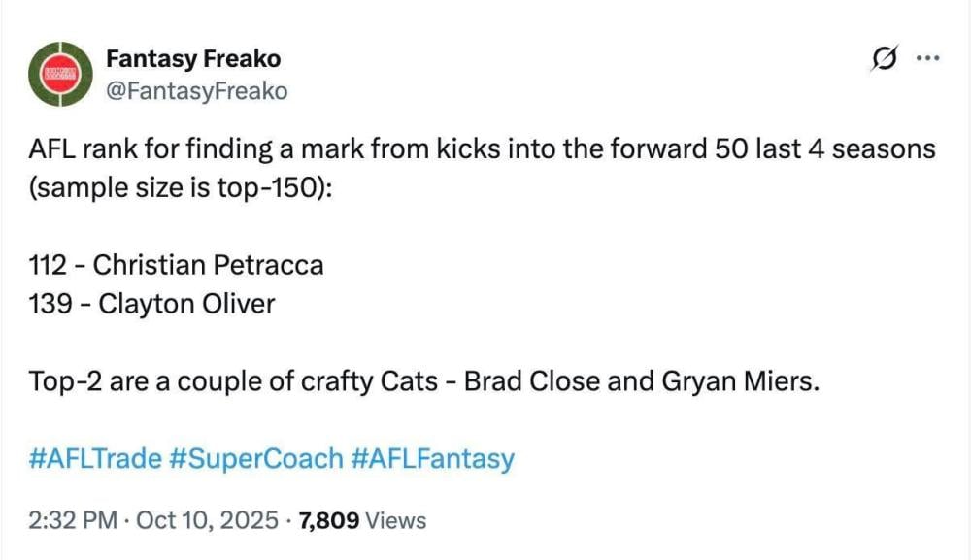
Task: Open the Fantasy Freako profile avatar
Action: pyautogui.click(x=60, y=74)
